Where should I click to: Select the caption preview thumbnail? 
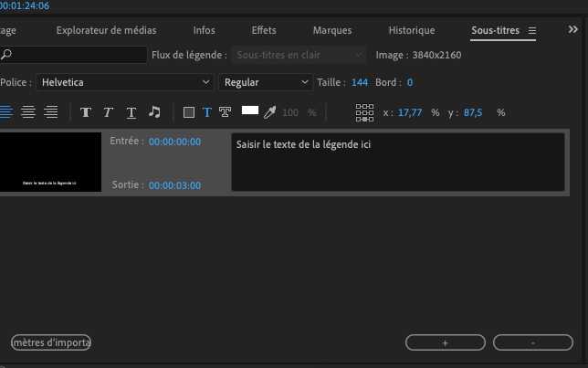50,162
